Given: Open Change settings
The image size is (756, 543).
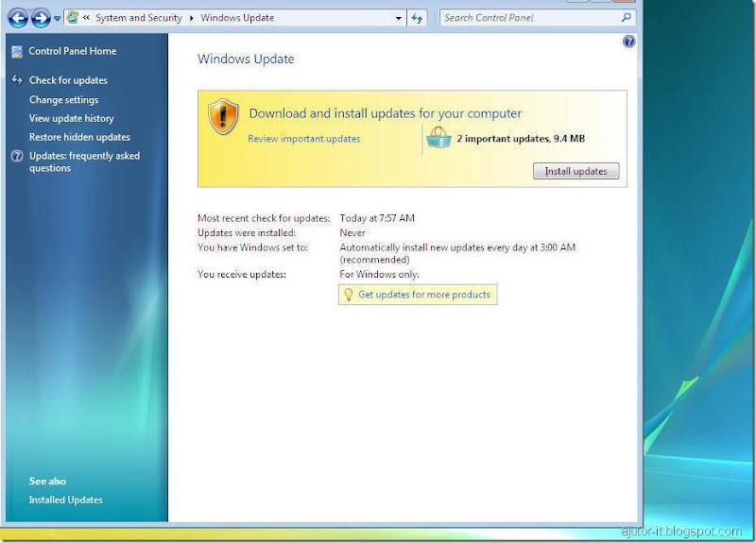Looking at the screenshot, I should [63, 100].
